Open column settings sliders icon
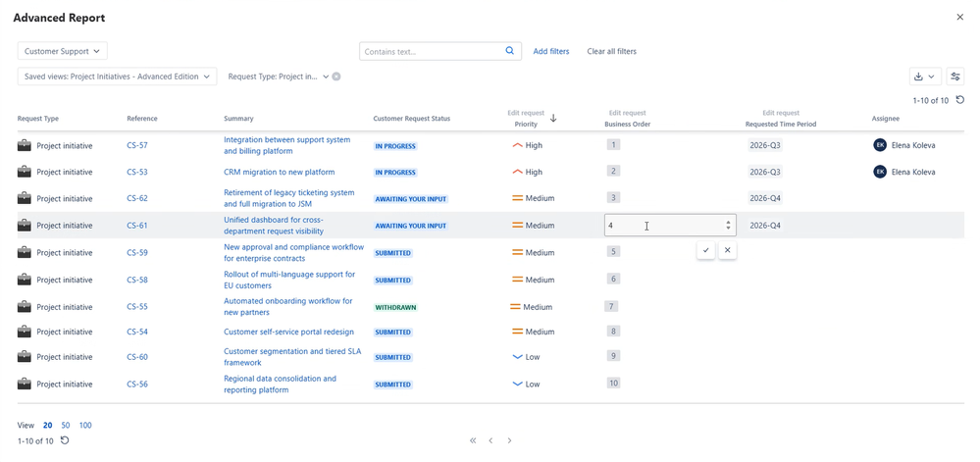This screenshot has height=462, width=980. [955, 77]
